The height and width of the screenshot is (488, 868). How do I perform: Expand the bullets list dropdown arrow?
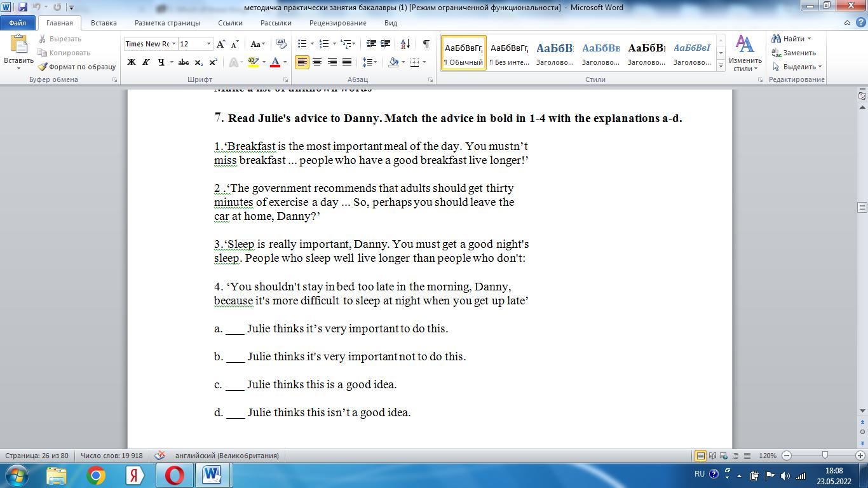click(x=312, y=44)
